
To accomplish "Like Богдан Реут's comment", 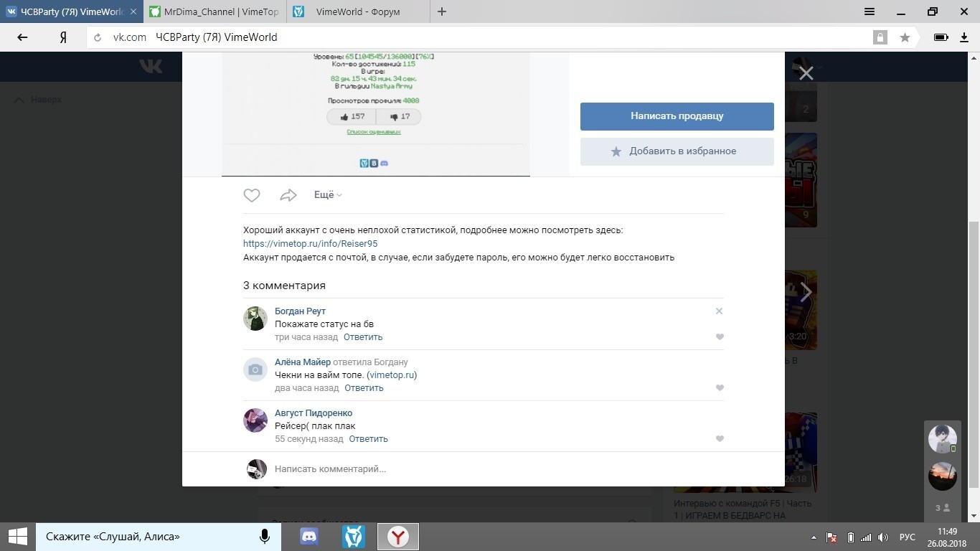I will (x=720, y=337).
